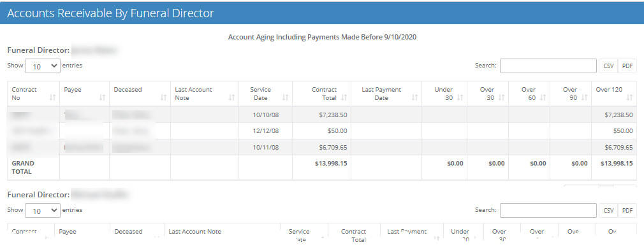This screenshot has width=644, height=247.
Task: Select the 10/10/08 service date cell
Action: click(x=265, y=115)
